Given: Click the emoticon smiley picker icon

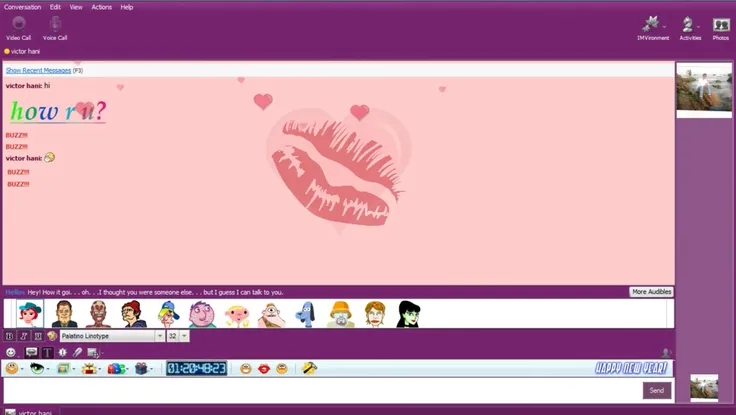Looking at the screenshot, I should pos(11,352).
